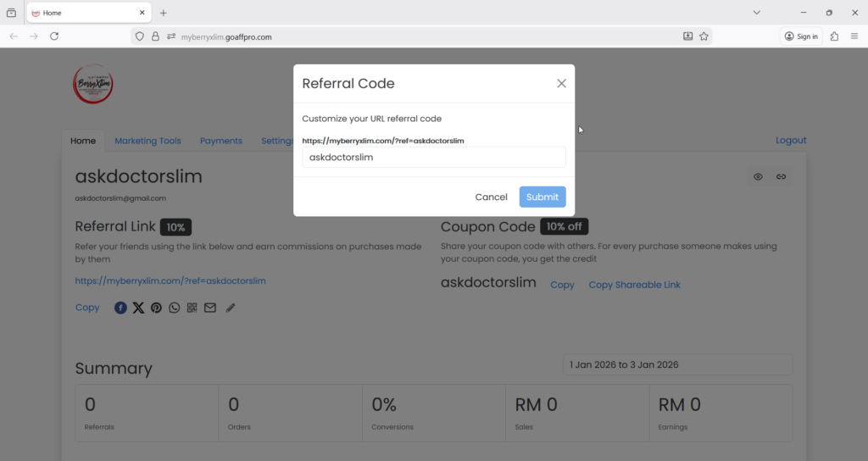Share referral link by email icon

click(209, 308)
